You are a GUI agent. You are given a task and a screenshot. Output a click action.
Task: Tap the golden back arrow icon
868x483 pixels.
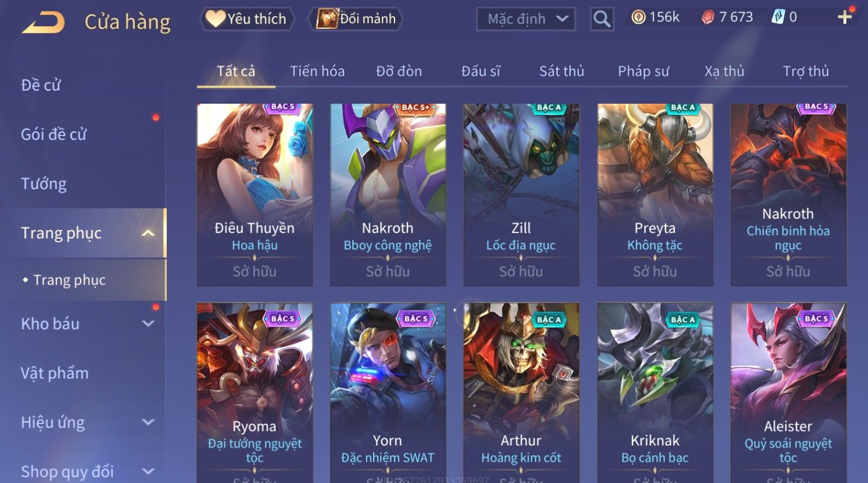(43, 22)
